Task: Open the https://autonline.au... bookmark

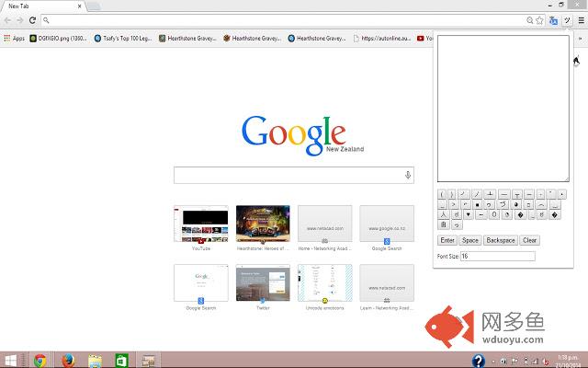Action: (382, 39)
